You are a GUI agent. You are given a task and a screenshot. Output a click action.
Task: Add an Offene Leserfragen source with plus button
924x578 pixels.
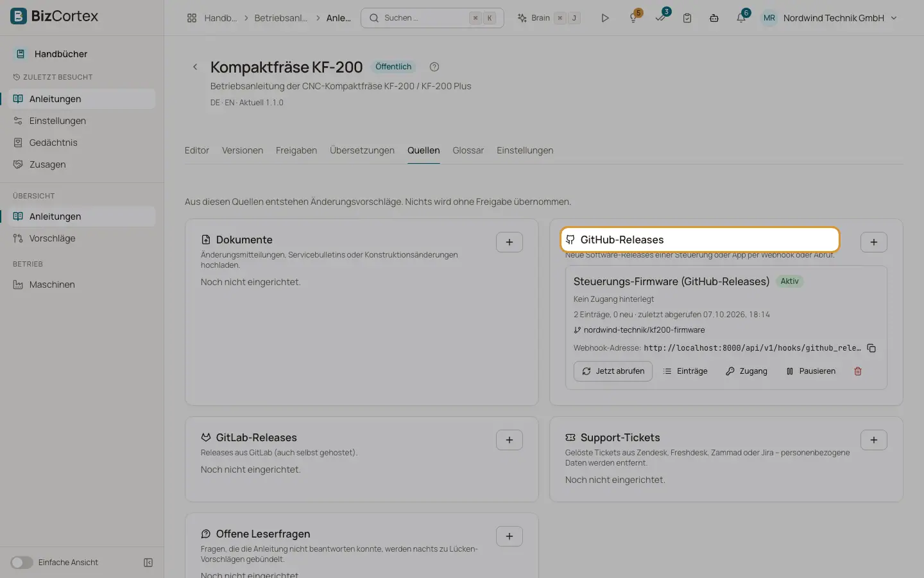click(x=509, y=536)
